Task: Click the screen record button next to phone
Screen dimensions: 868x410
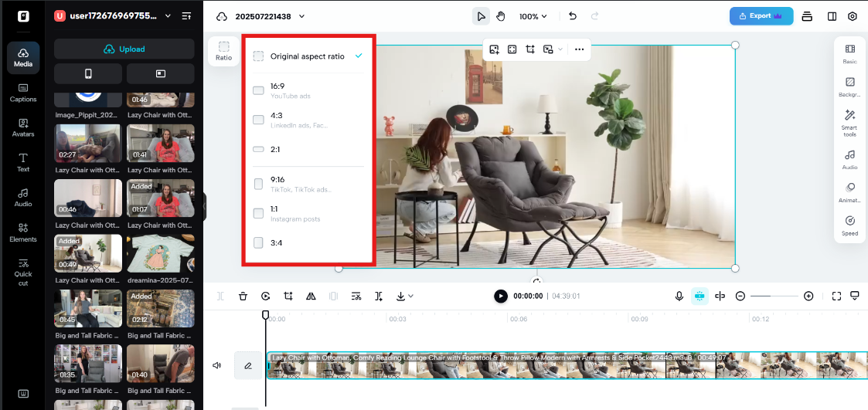Action: coord(161,73)
